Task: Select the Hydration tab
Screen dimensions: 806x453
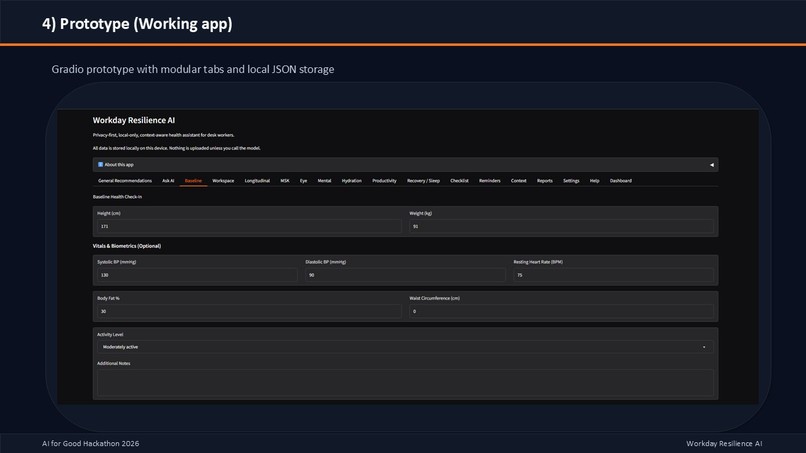Action: click(352, 180)
